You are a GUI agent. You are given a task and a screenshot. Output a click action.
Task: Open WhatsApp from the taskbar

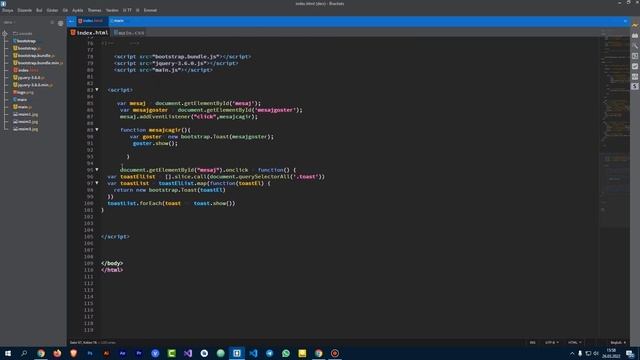(x=286, y=353)
